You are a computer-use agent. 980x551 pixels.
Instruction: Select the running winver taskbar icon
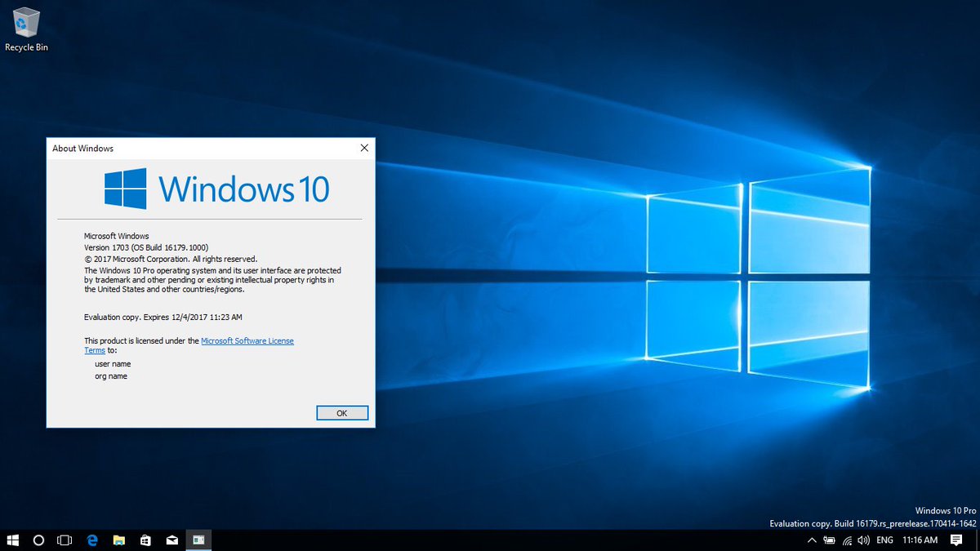(x=198, y=540)
